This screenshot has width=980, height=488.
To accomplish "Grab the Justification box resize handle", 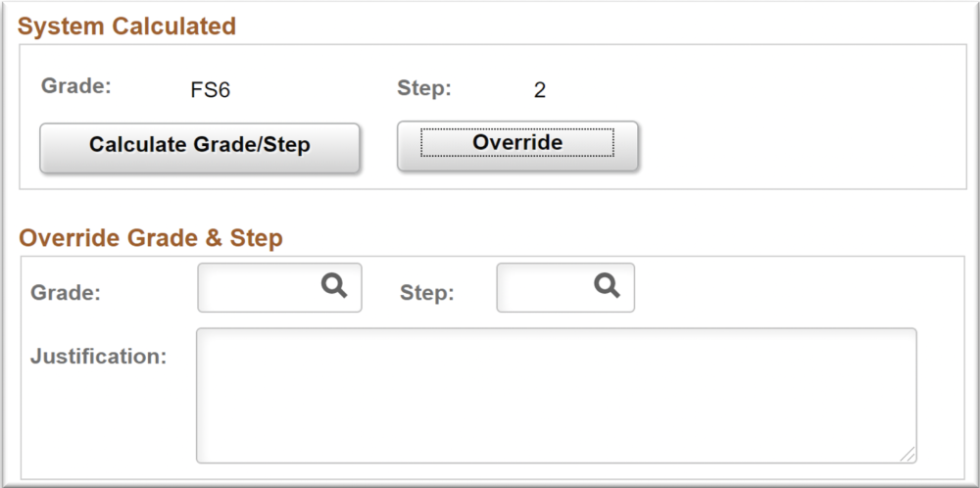I will 908,455.
